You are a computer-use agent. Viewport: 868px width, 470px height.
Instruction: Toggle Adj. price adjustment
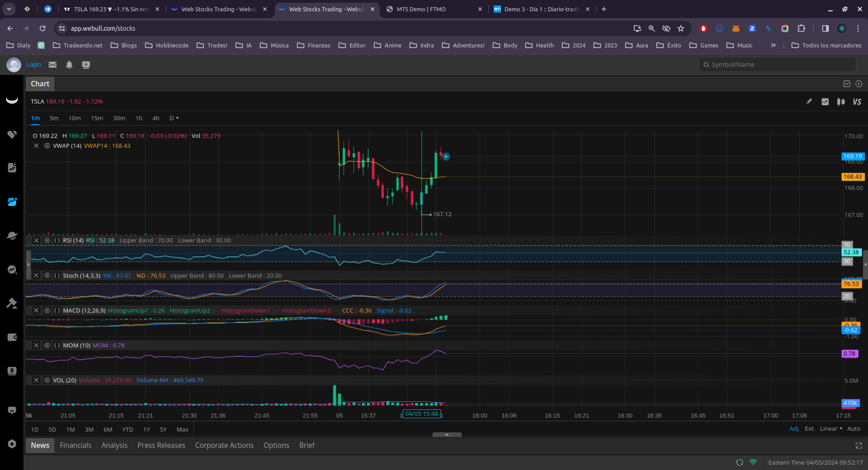[x=794, y=429]
